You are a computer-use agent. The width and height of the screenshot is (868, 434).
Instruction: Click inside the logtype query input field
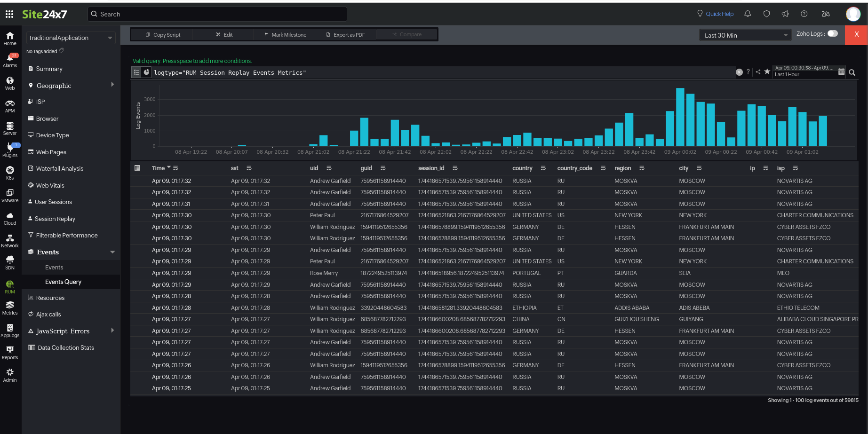pos(423,72)
